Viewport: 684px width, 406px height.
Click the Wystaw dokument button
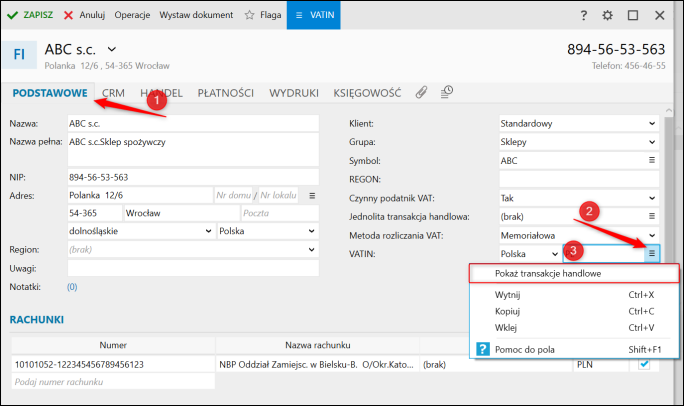[196, 16]
